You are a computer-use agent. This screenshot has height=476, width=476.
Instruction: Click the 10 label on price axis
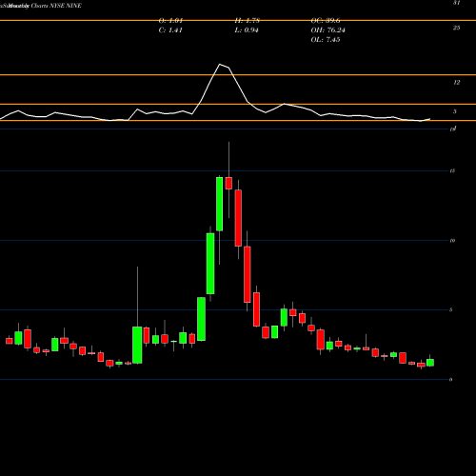point(452,241)
